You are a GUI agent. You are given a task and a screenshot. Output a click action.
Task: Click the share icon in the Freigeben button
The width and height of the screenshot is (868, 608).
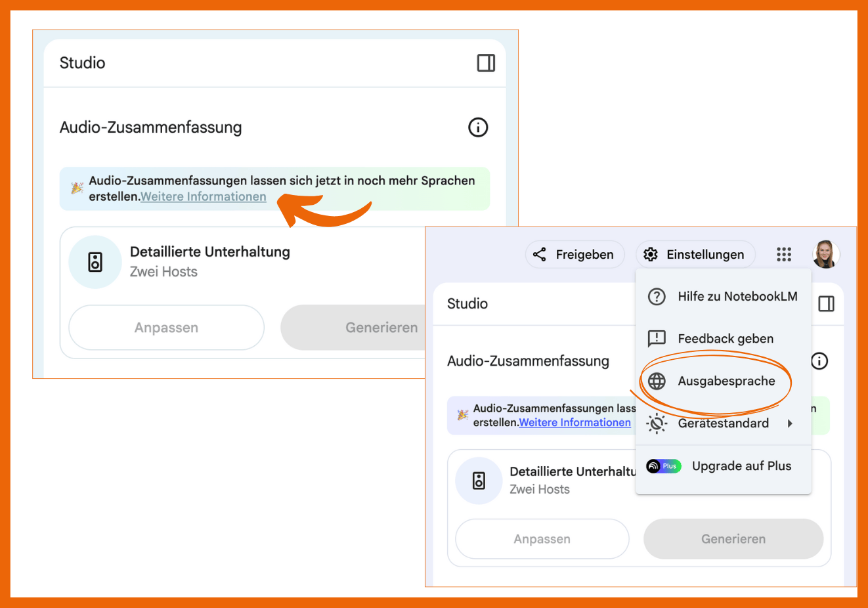point(540,255)
